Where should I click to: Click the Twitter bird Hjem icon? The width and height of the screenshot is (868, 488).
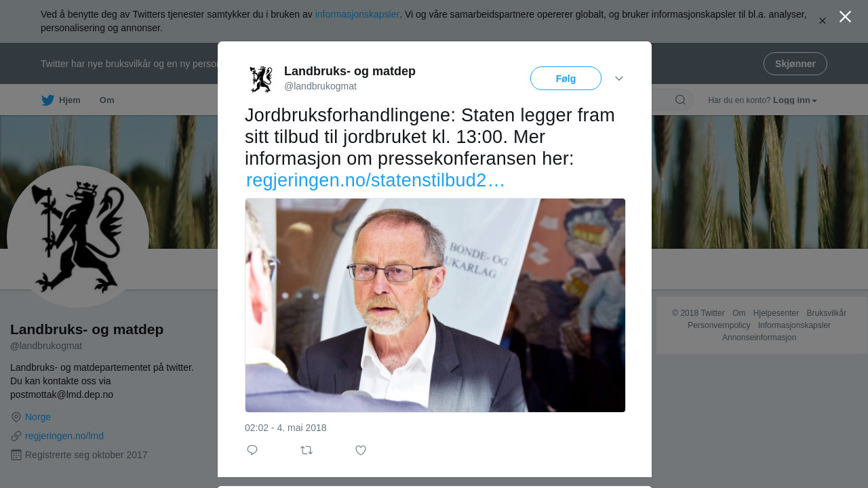point(47,100)
